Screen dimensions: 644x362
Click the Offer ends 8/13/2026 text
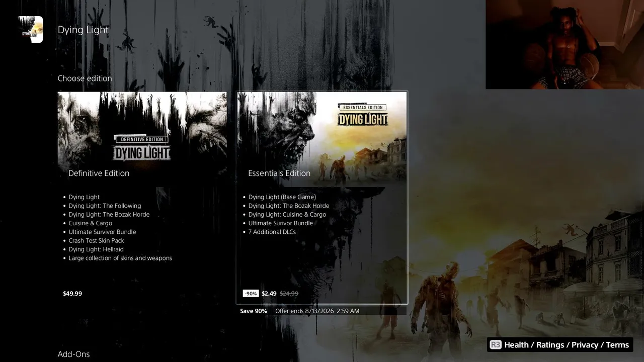pyautogui.click(x=317, y=311)
